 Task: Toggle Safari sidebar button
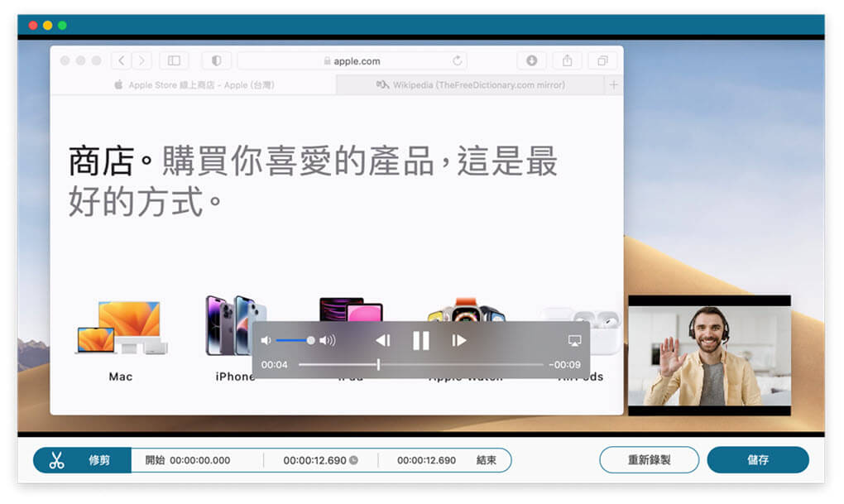tap(174, 60)
